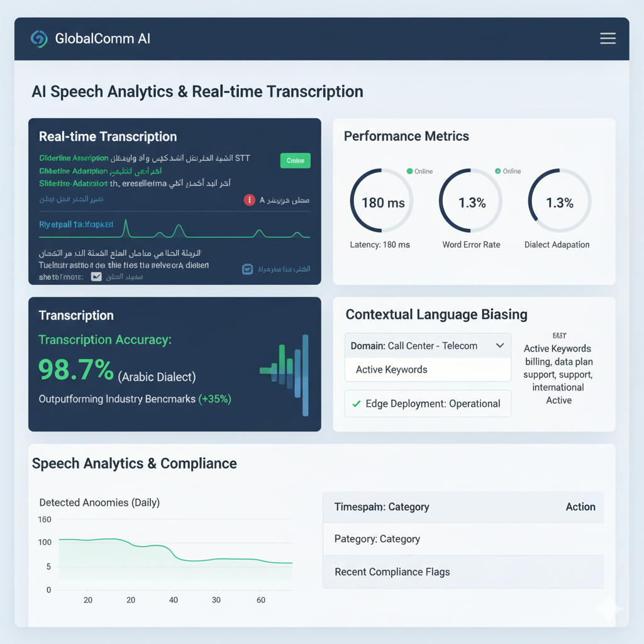The image size is (644, 644).
Task: Click the Word Error Rate gauge
Action: 471,203
